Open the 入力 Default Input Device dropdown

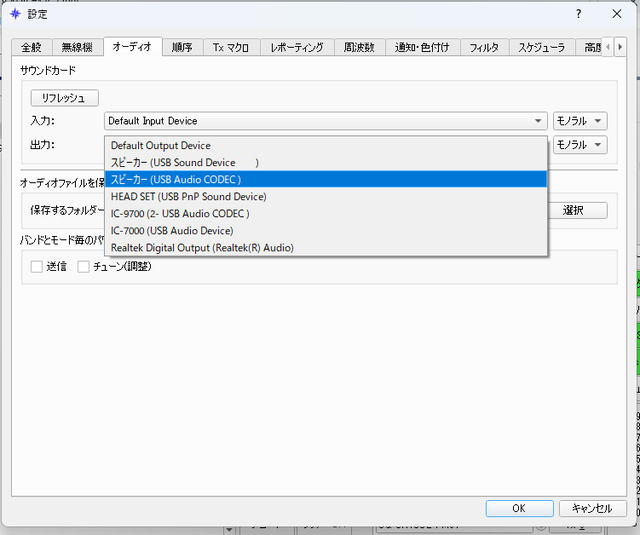[x=326, y=121]
